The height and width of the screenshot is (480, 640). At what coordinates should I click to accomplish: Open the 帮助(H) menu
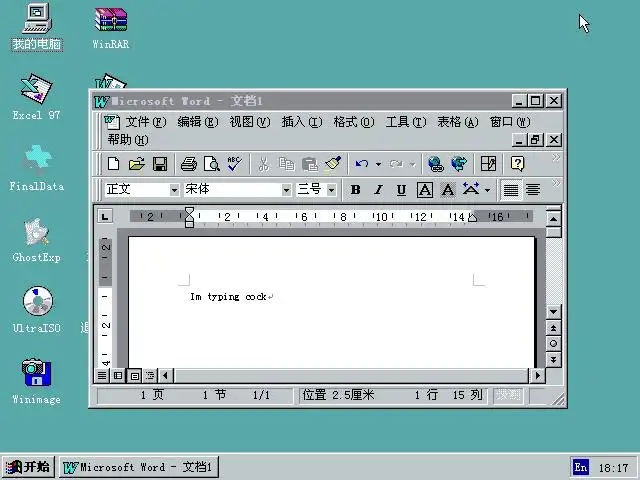click(128, 140)
